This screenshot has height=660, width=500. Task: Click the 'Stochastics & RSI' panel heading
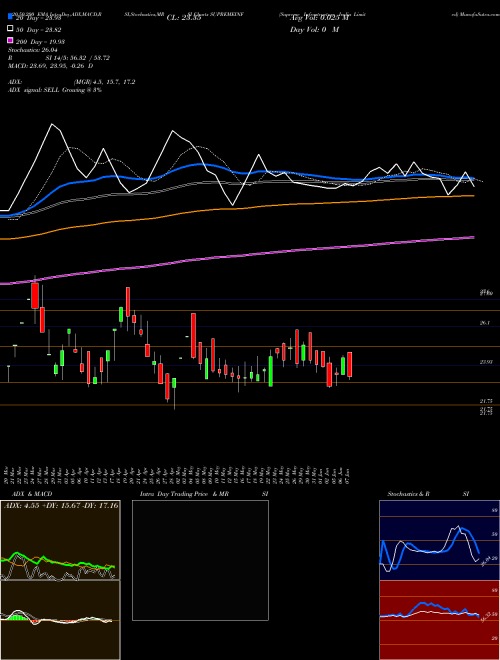pyautogui.click(x=428, y=494)
